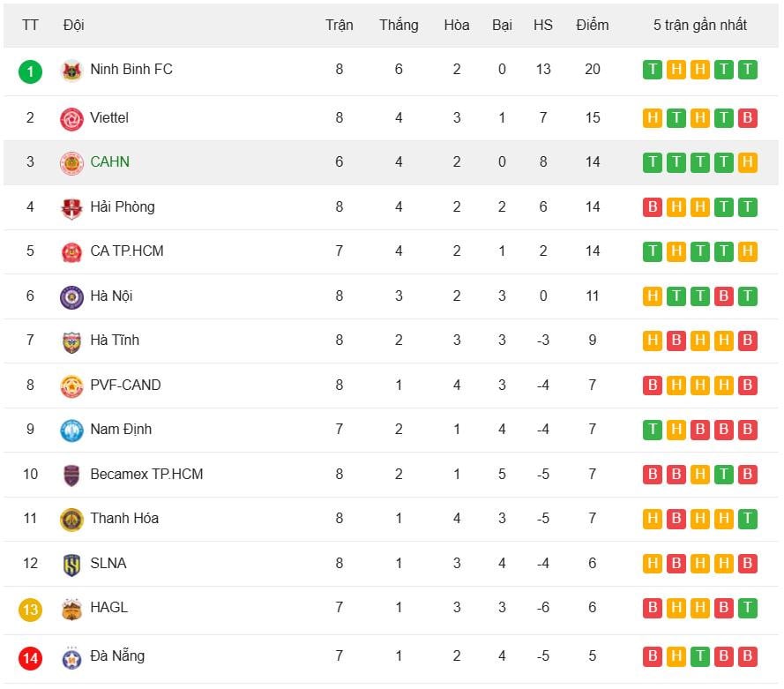
Task: Click the Thắng column header
Action: (399, 25)
